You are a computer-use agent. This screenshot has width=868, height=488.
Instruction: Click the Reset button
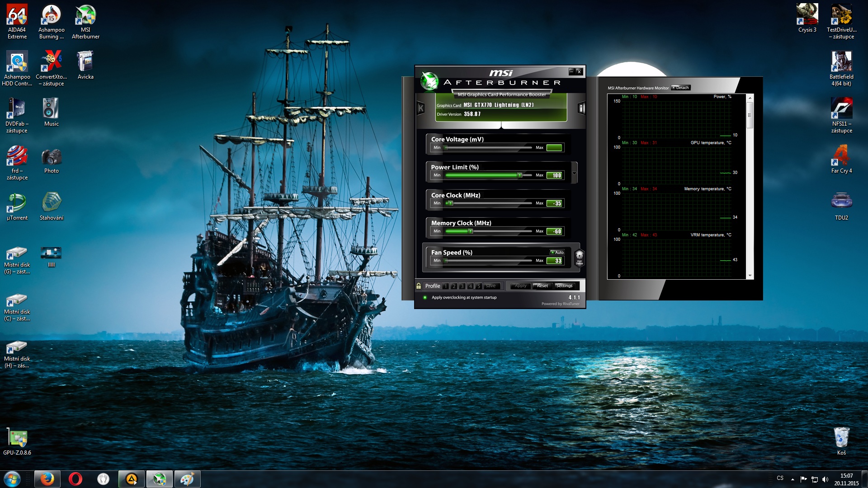[542, 286]
